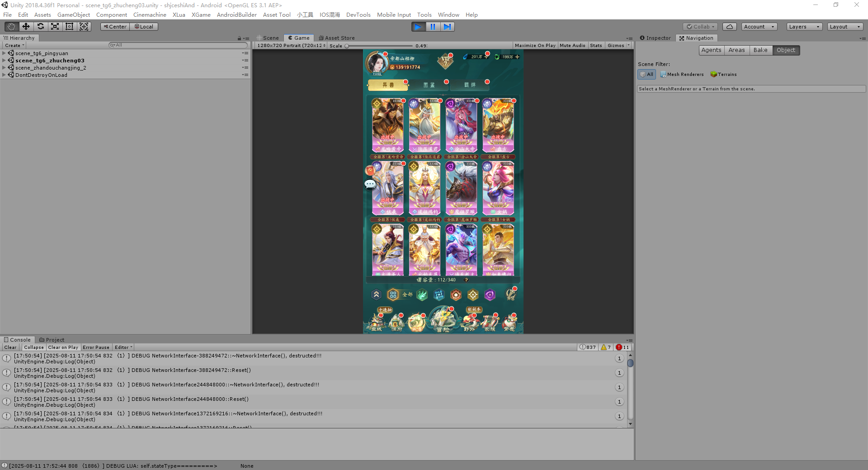The width and height of the screenshot is (868, 470).
Task: Click the red envelope icon in game
Action: [x=370, y=170]
